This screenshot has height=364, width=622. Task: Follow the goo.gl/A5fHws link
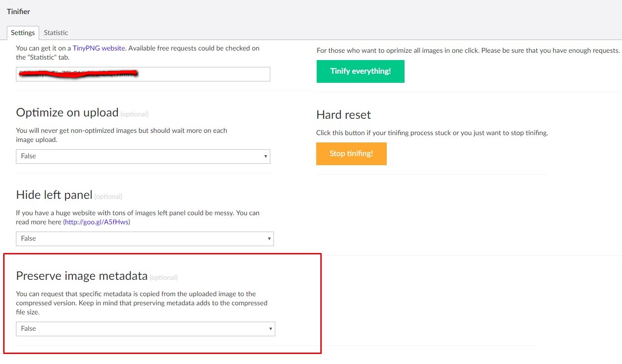97,222
